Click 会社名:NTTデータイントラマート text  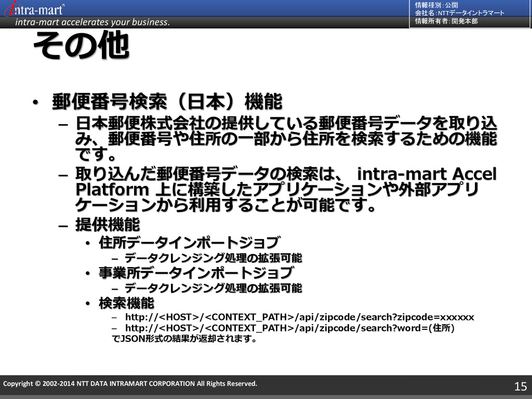pos(459,13)
